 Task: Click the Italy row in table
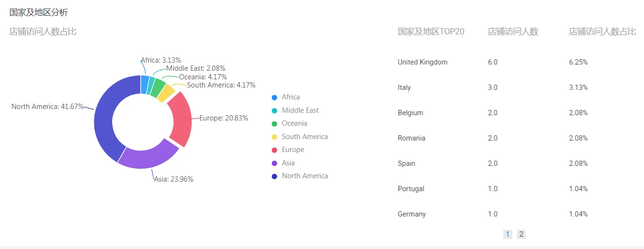(404, 87)
